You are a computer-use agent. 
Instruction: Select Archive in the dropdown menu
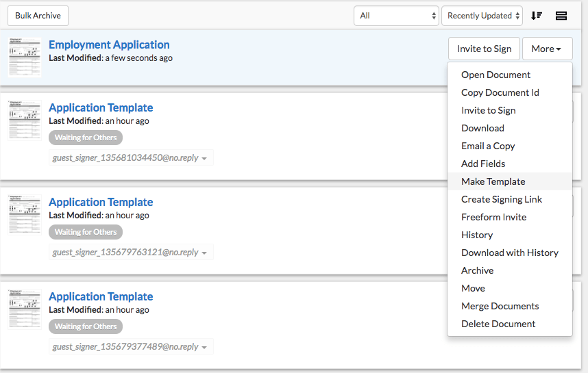tap(510, 270)
